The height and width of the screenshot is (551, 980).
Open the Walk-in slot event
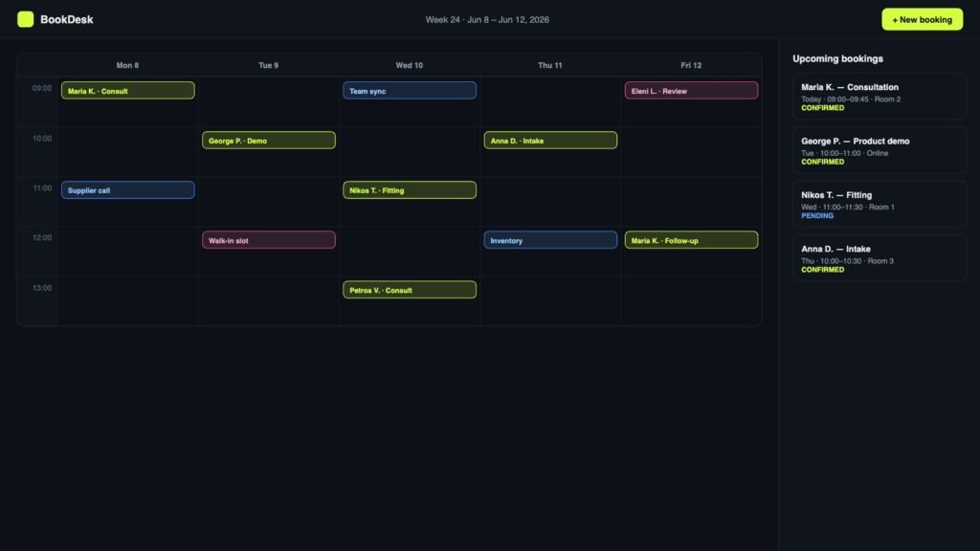pyautogui.click(x=269, y=240)
